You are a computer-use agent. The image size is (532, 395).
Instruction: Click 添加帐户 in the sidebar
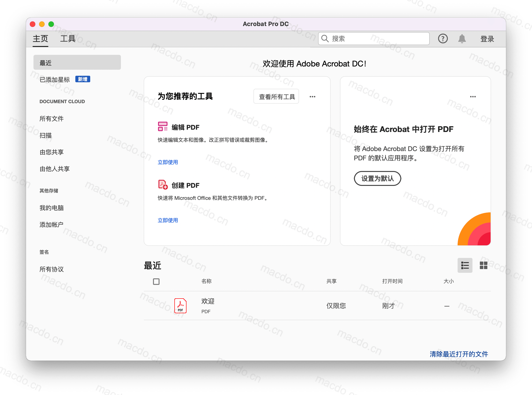click(51, 224)
